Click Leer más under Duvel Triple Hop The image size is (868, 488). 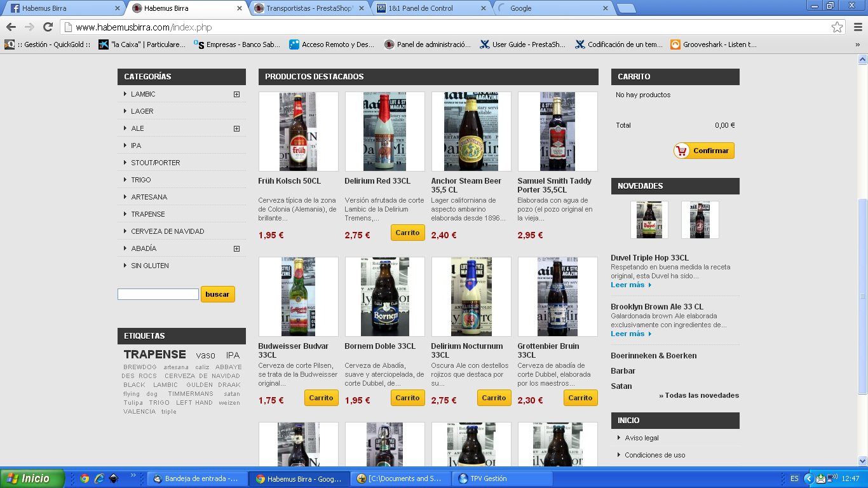click(x=631, y=285)
